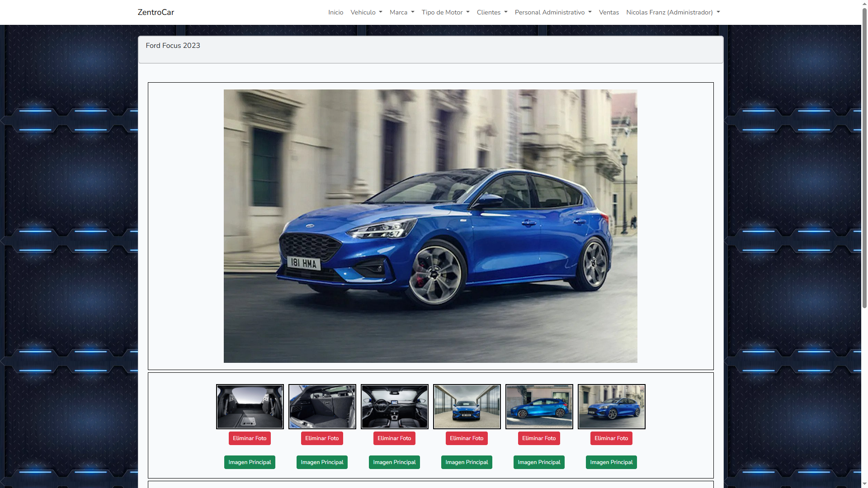Select the side profile car thumbnail
Screen dimensions: 868x488
coord(539,407)
